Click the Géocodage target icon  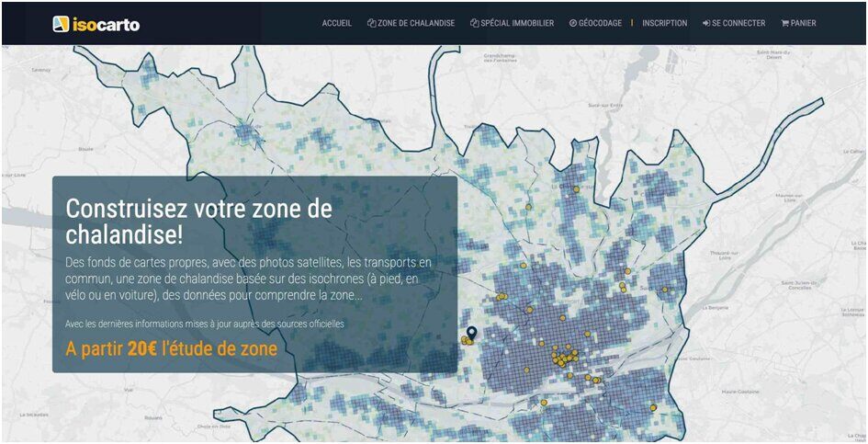pyautogui.click(x=573, y=24)
